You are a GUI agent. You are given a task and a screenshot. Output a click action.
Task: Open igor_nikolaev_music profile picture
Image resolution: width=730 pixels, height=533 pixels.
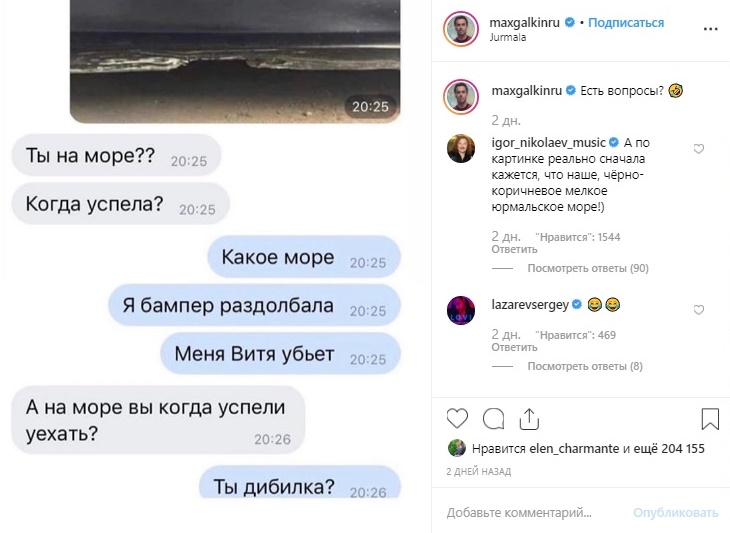tap(461, 148)
